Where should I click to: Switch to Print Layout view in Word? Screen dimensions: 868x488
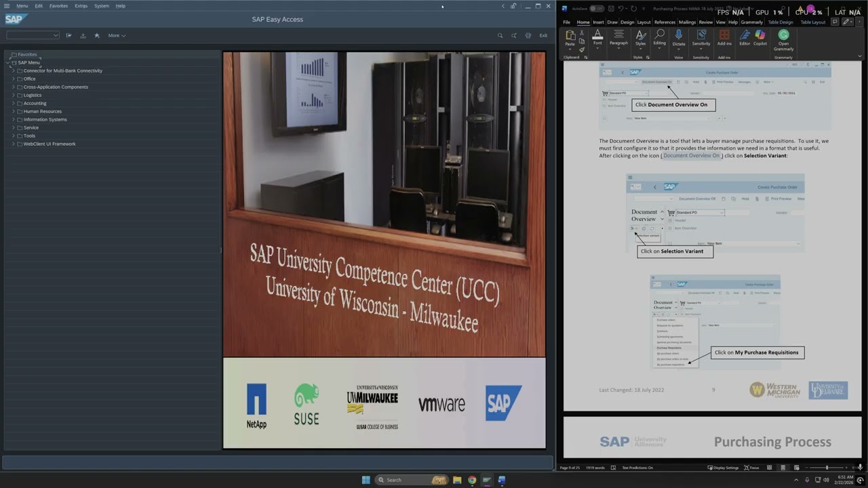coord(783,468)
